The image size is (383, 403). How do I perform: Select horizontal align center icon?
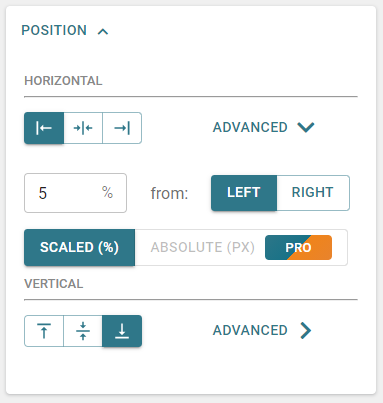[83, 128]
